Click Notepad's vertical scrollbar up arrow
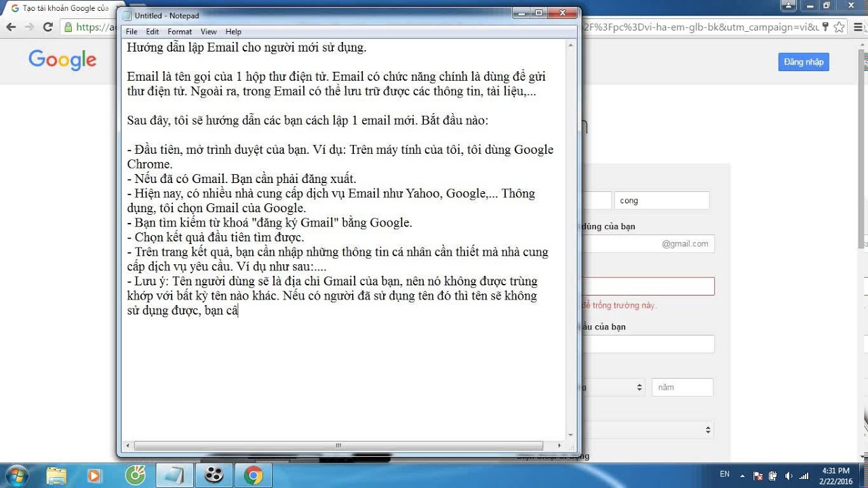 pos(571,45)
